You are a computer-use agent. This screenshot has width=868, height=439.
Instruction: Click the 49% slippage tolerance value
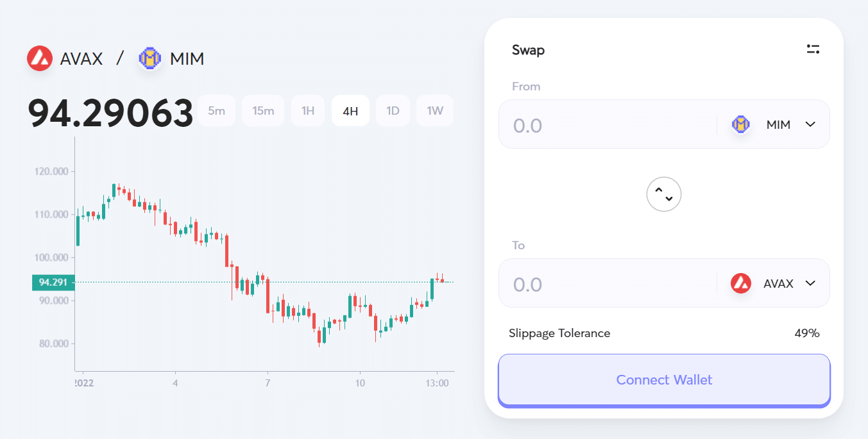point(807,333)
